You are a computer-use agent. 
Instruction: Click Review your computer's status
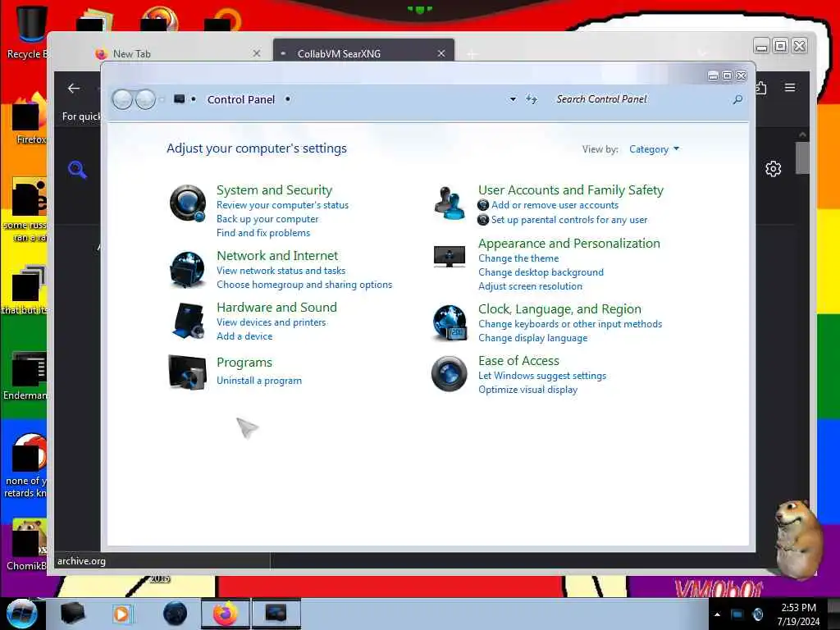pos(282,205)
